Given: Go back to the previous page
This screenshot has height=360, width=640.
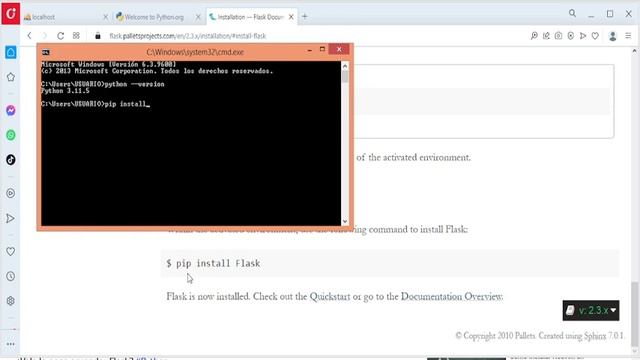Looking at the screenshot, I should pyautogui.click(x=29, y=36).
